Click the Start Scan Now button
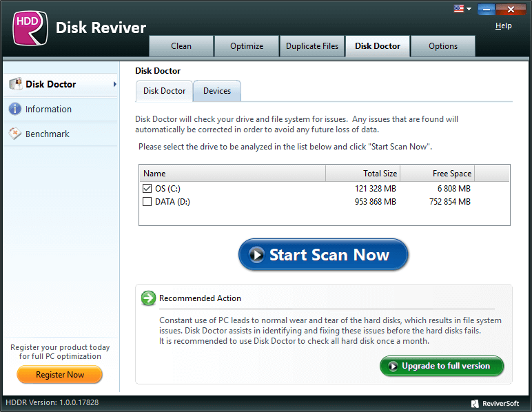Screen dimensions: 532x412 323,255
